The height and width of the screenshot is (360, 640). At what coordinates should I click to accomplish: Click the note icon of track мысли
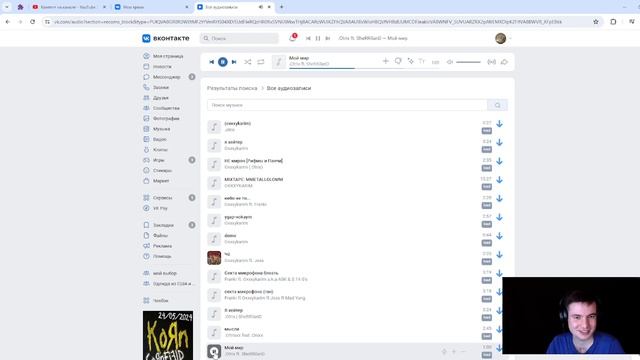tap(214, 332)
